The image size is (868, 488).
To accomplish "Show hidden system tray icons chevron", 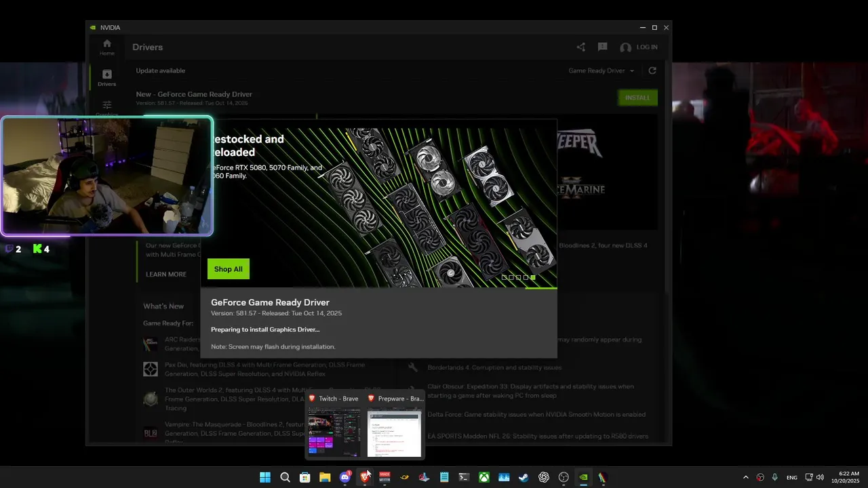I will point(746,477).
